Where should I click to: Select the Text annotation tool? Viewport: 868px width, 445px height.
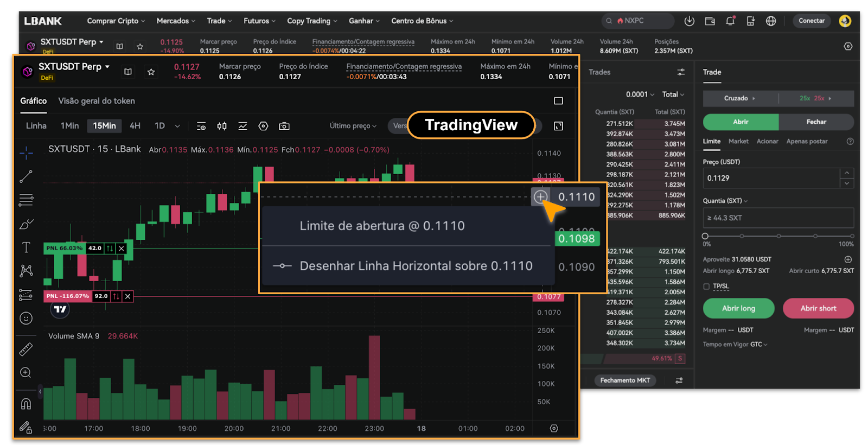pyautogui.click(x=26, y=247)
